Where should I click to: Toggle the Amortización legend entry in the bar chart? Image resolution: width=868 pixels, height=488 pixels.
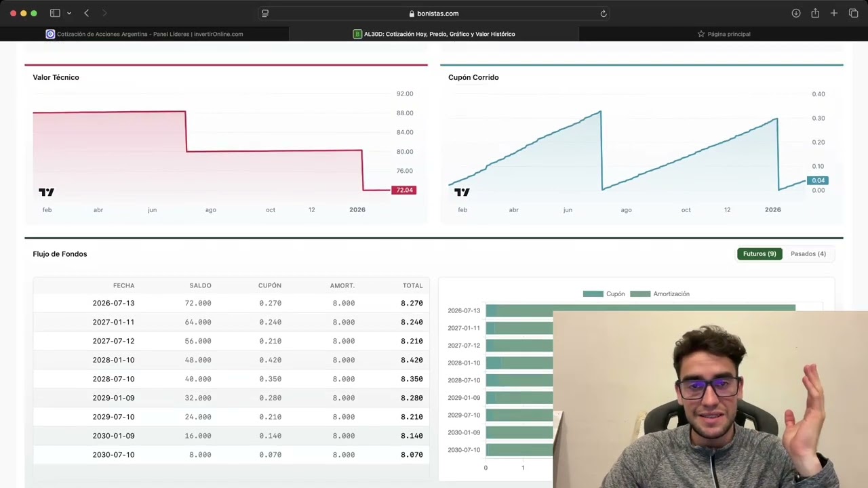660,294
